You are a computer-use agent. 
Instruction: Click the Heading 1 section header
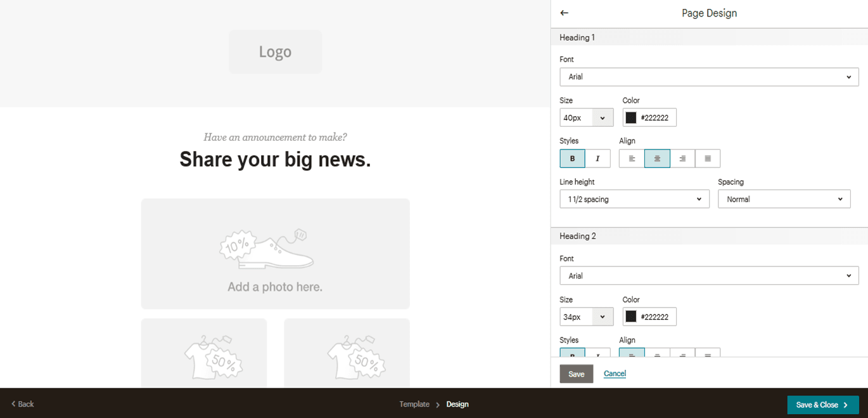click(709, 37)
